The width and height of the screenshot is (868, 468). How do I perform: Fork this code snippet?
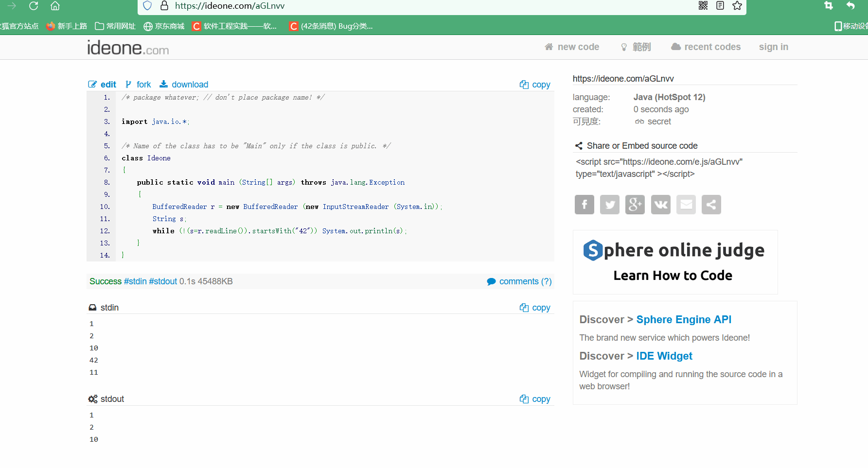tap(138, 85)
